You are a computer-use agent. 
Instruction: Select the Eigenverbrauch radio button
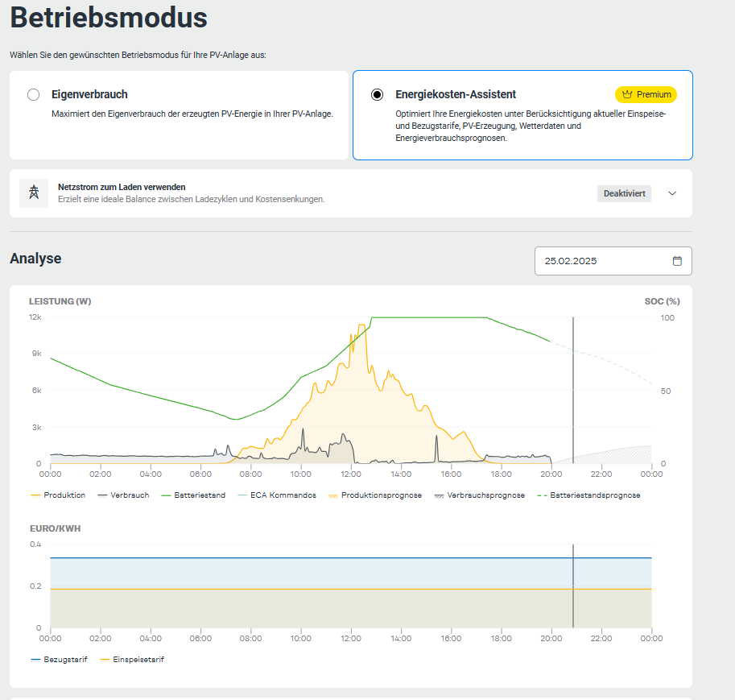point(33,94)
